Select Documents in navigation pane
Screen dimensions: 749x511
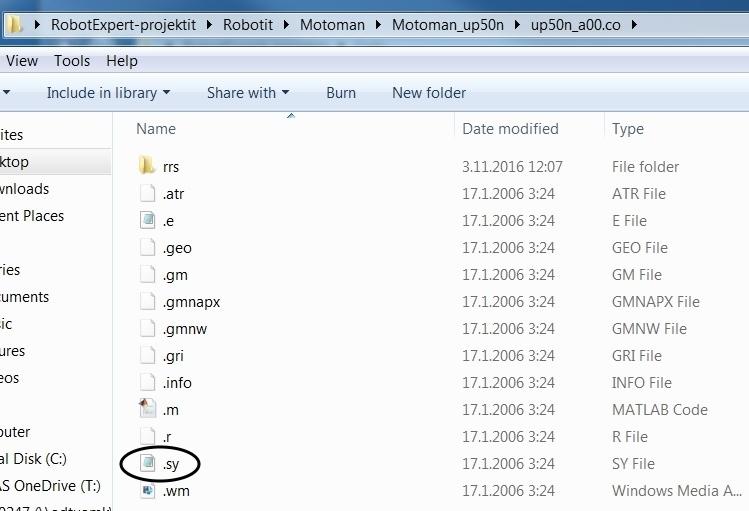(x=24, y=297)
